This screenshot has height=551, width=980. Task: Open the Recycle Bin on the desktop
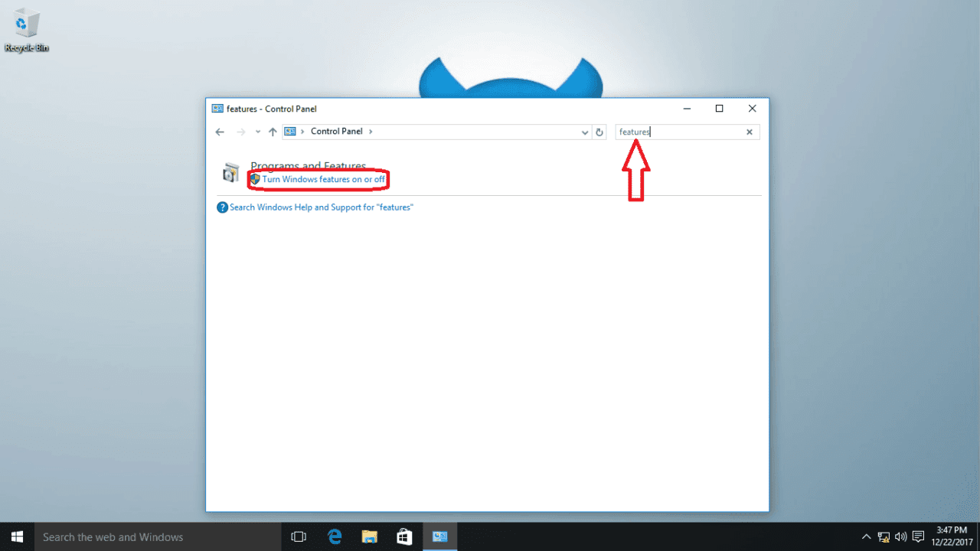(x=26, y=24)
